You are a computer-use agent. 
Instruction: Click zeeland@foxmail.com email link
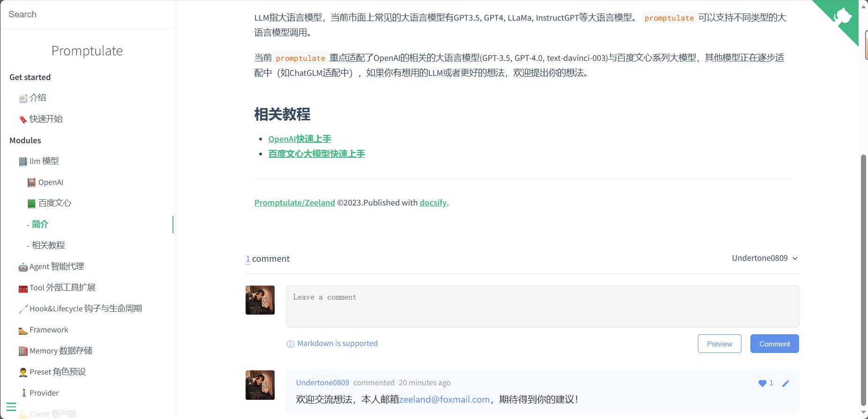444,399
